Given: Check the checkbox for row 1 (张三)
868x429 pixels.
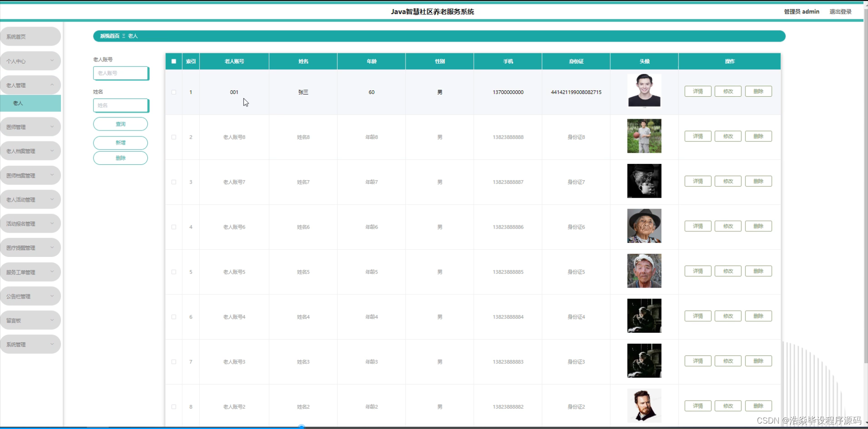Looking at the screenshot, I should [174, 92].
